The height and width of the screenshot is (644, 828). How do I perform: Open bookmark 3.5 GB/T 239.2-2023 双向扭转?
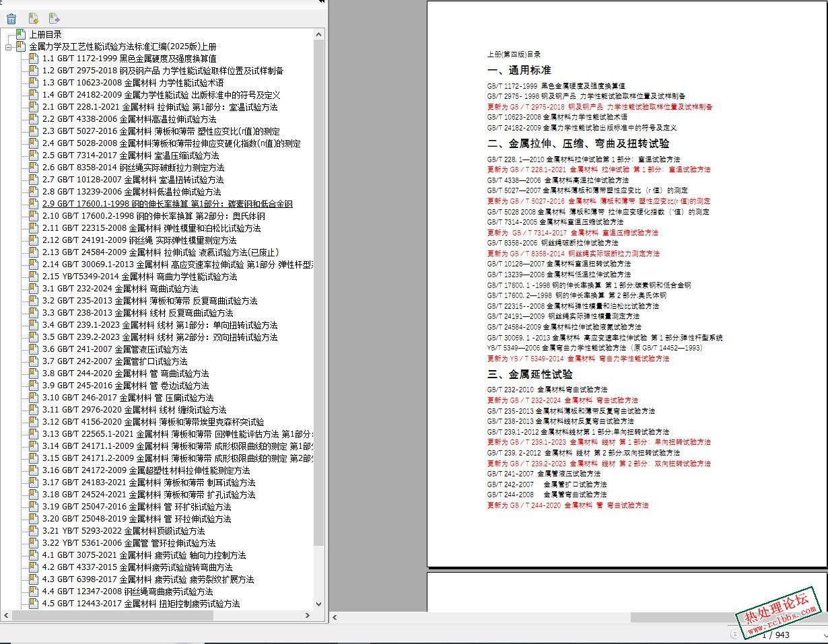coord(160,337)
